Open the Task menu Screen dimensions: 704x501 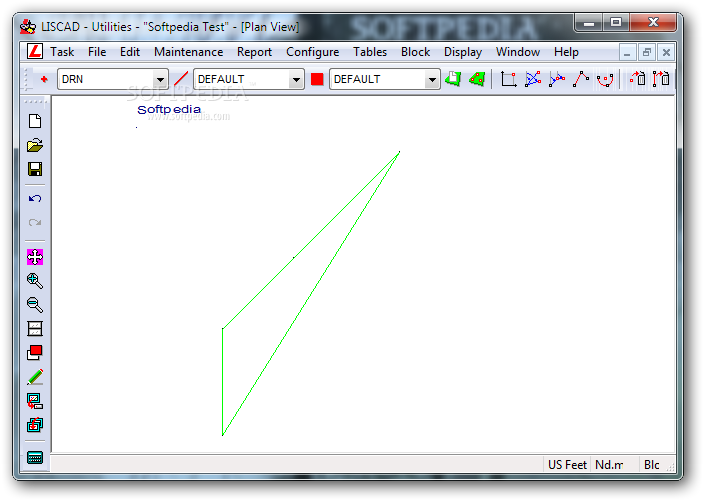click(x=62, y=52)
